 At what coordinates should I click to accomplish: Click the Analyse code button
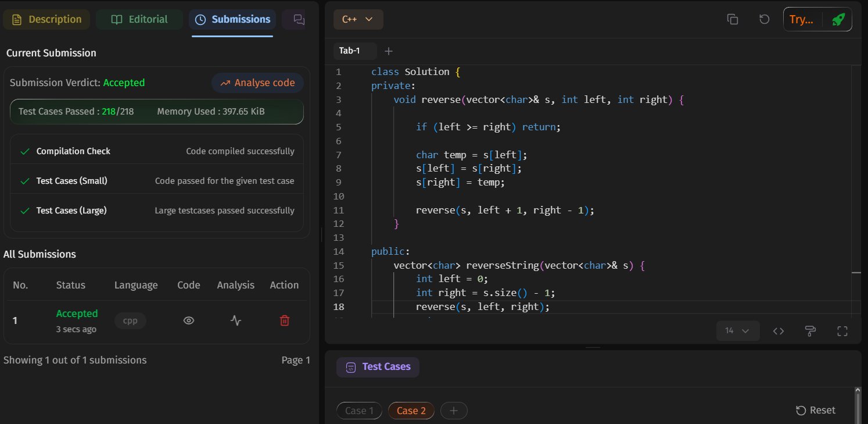pyautogui.click(x=257, y=83)
